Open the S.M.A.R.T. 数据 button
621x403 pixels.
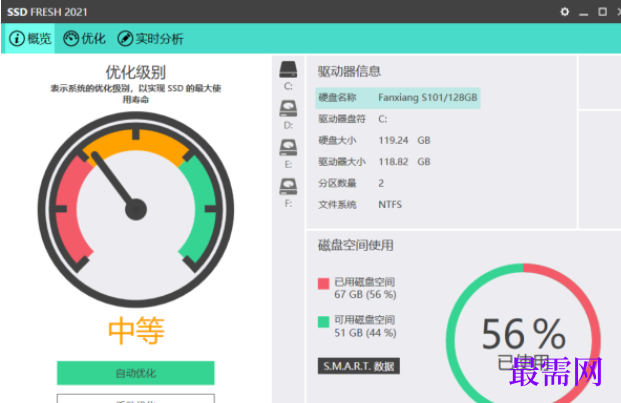pyautogui.click(x=358, y=366)
